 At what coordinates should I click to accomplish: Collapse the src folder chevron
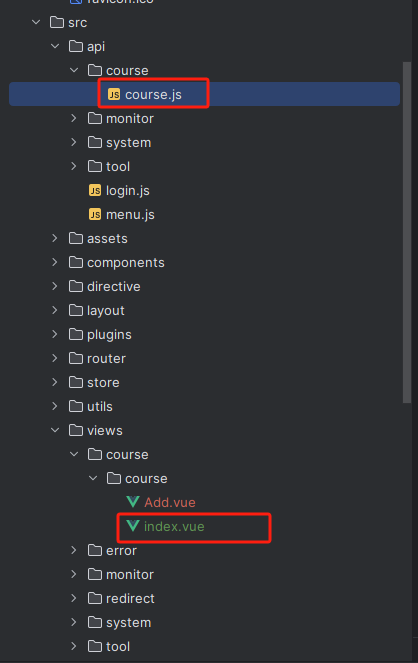(36, 22)
